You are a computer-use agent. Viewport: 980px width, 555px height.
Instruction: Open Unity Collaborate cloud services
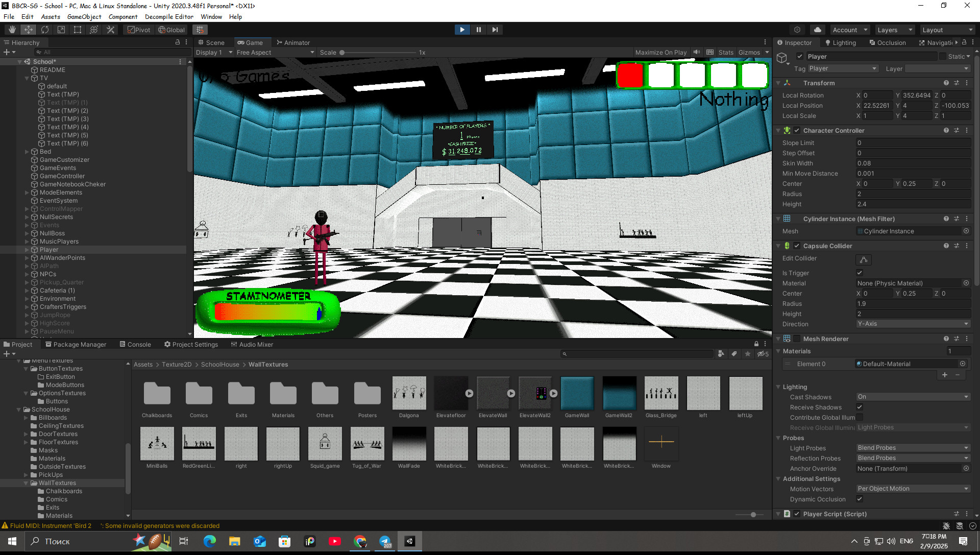point(817,30)
